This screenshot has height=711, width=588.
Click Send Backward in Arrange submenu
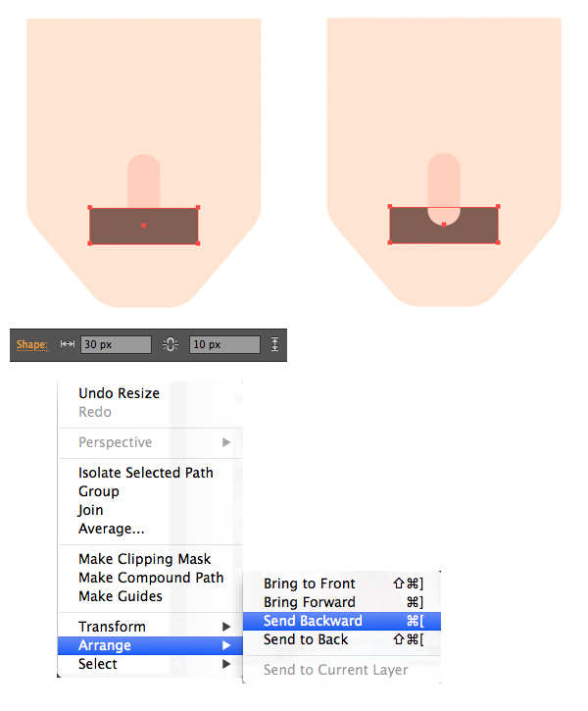(x=314, y=621)
